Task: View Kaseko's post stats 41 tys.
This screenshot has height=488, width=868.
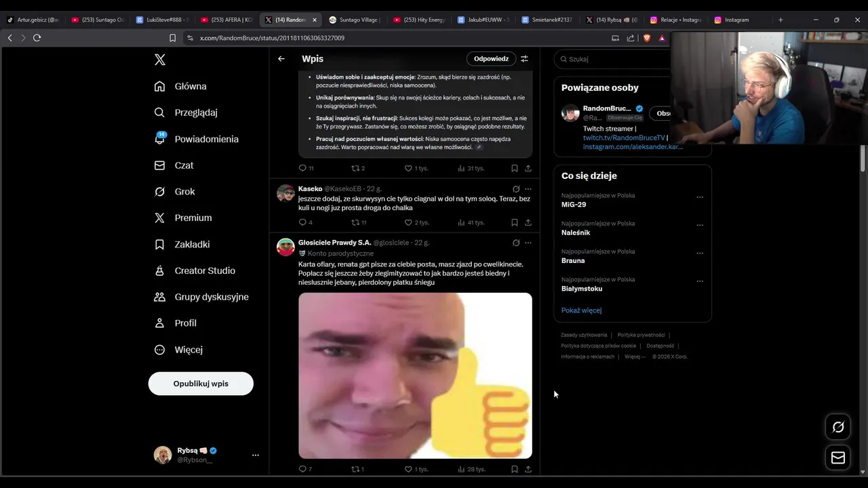Action: coord(471,222)
